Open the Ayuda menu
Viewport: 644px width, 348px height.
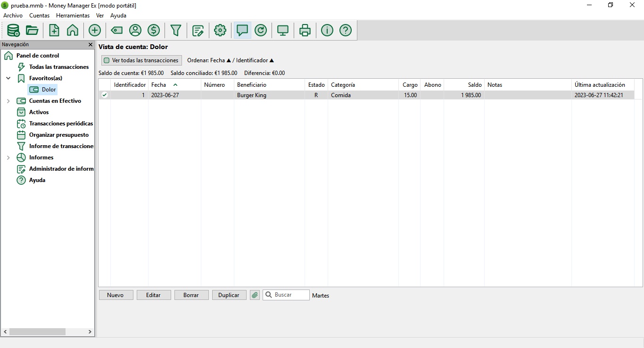118,16
